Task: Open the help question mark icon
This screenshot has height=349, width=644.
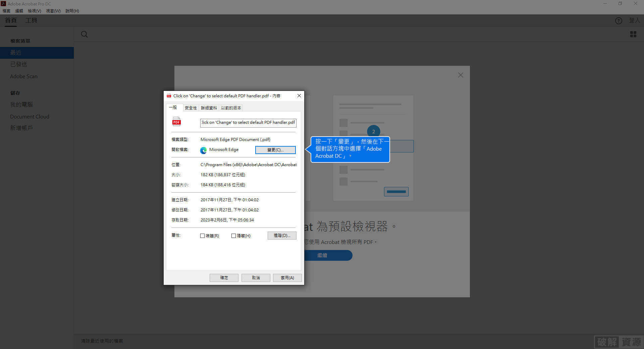Action: (x=619, y=20)
